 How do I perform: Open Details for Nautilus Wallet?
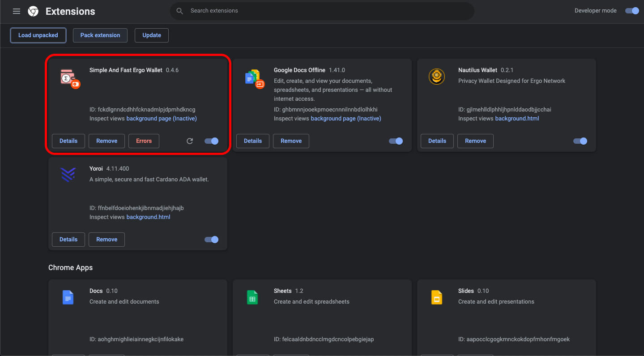tap(437, 141)
